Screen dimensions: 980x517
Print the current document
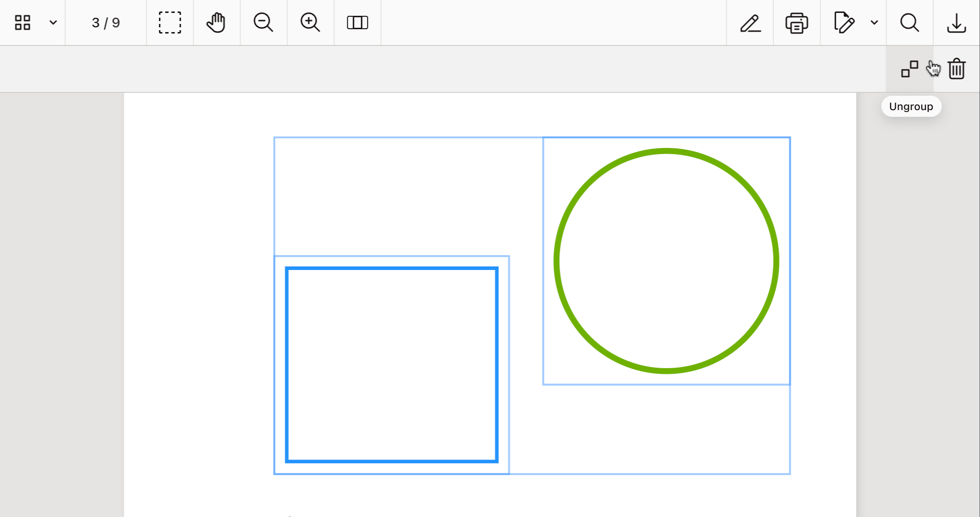click(796, 22)
